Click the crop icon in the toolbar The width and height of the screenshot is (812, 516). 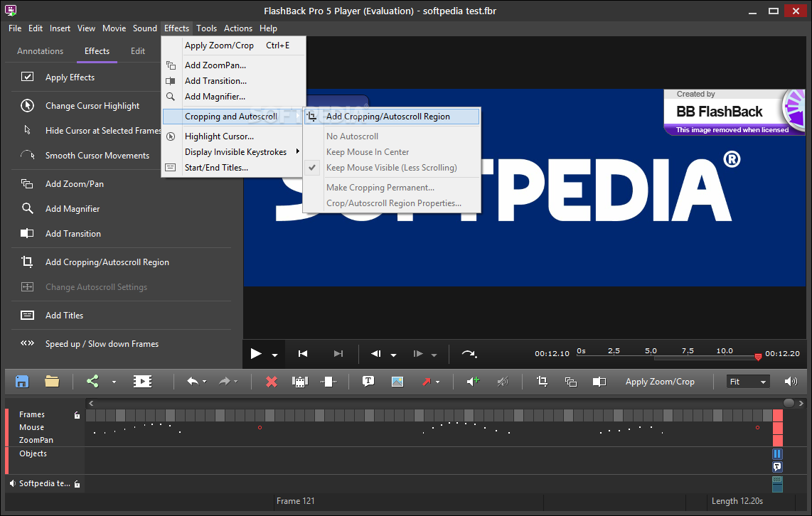click(x=542, y=382)
